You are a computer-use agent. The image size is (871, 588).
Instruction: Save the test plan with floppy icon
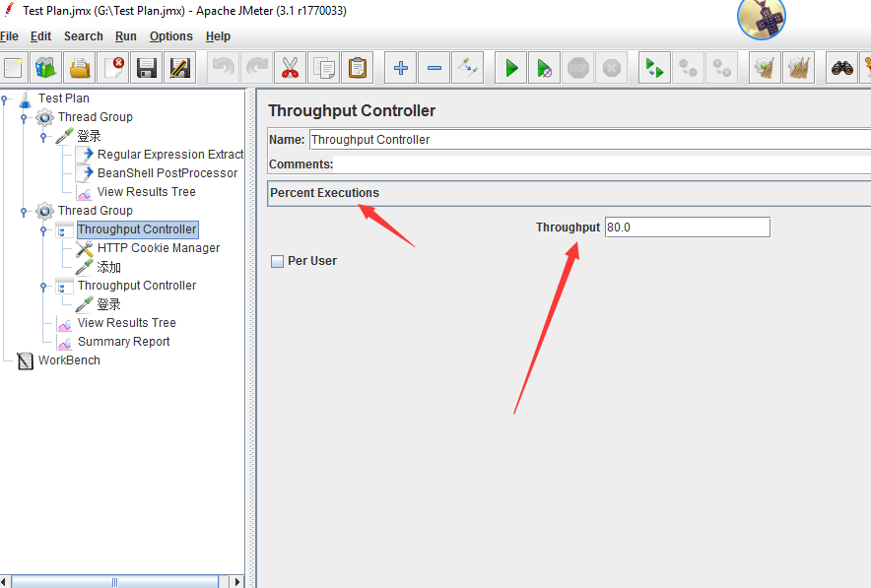pyautogui.click(x=146, y=68)
